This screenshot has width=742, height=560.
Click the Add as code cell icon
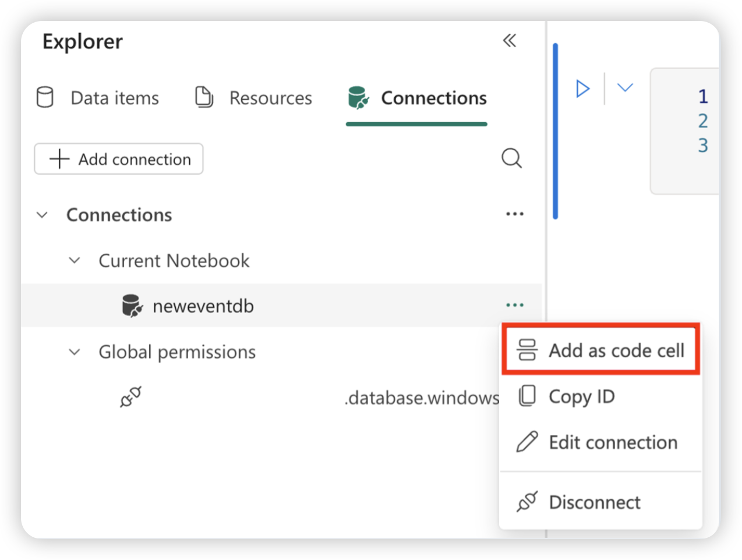click(526, 349)
